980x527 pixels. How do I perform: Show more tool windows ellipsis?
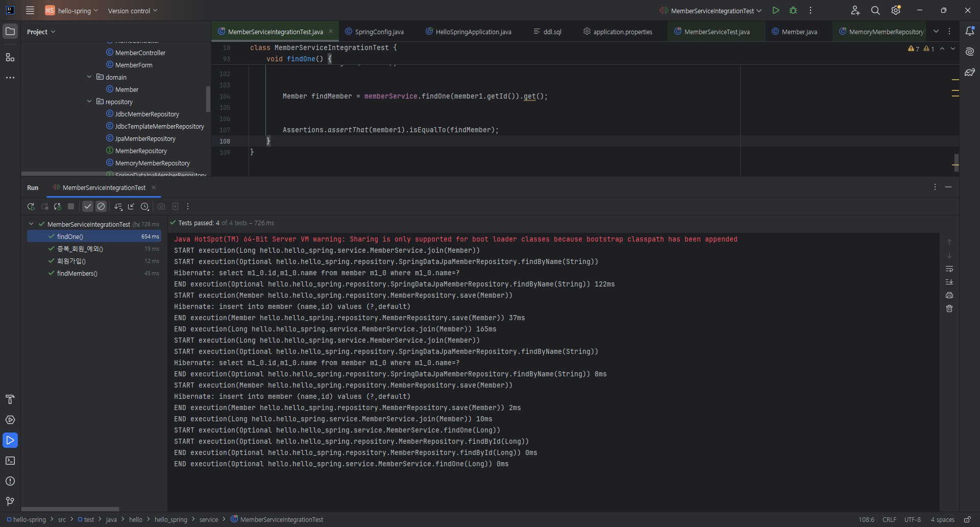click(x=10, y=78)
